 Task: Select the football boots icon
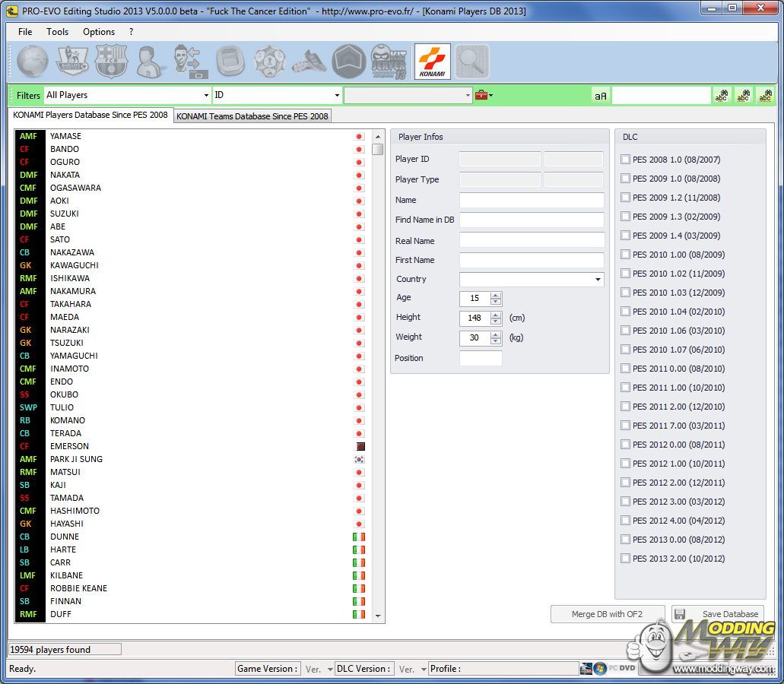pos(309,62)
